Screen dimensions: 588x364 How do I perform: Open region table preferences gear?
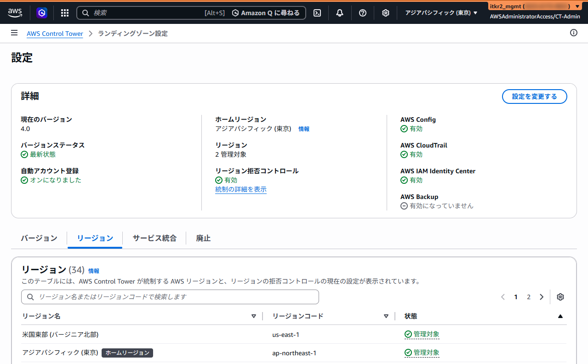point(560,297)
